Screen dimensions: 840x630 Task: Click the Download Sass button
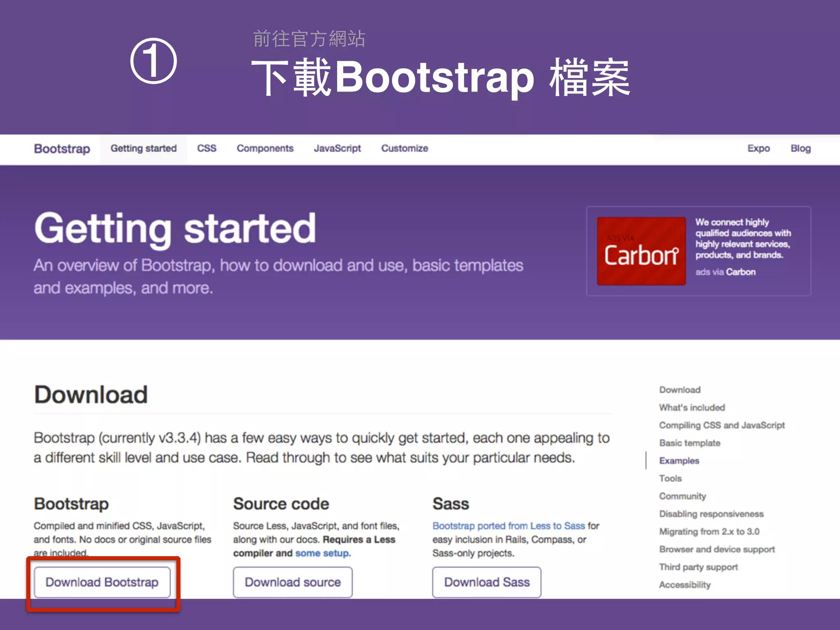pyautogui.click(x=486, y=582)
